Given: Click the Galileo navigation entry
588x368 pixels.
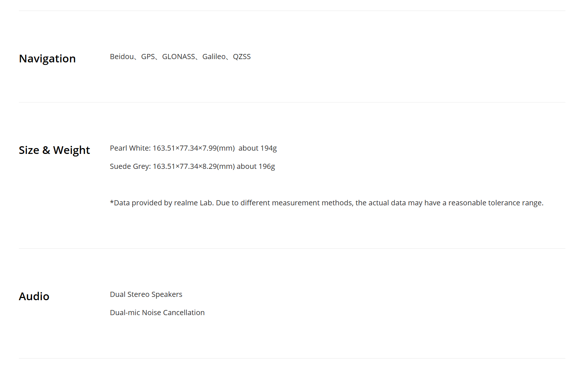Looking at the screenshot, I should tap(214, 57).
